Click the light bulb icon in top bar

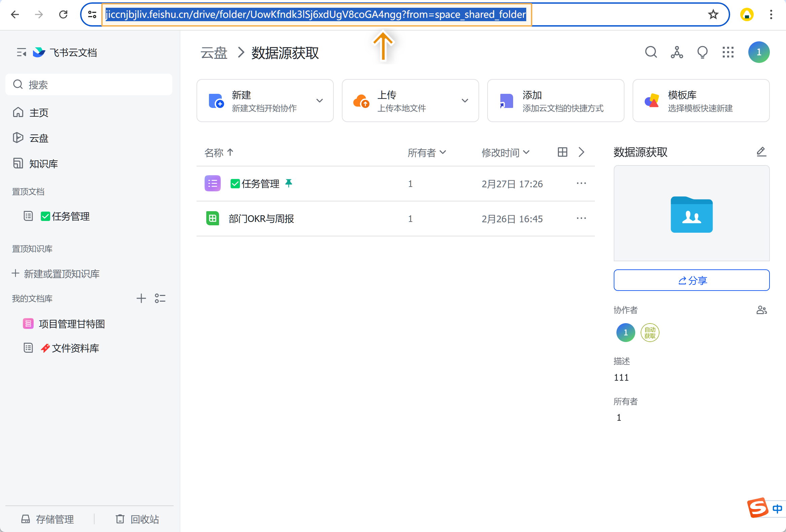tap(703, 52)
